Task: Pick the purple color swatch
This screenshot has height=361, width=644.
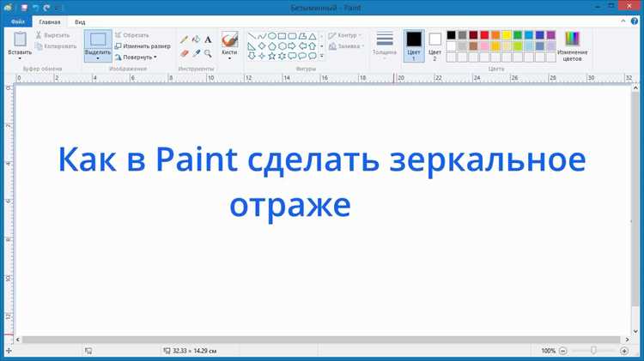Action: (x=551, y=35)
